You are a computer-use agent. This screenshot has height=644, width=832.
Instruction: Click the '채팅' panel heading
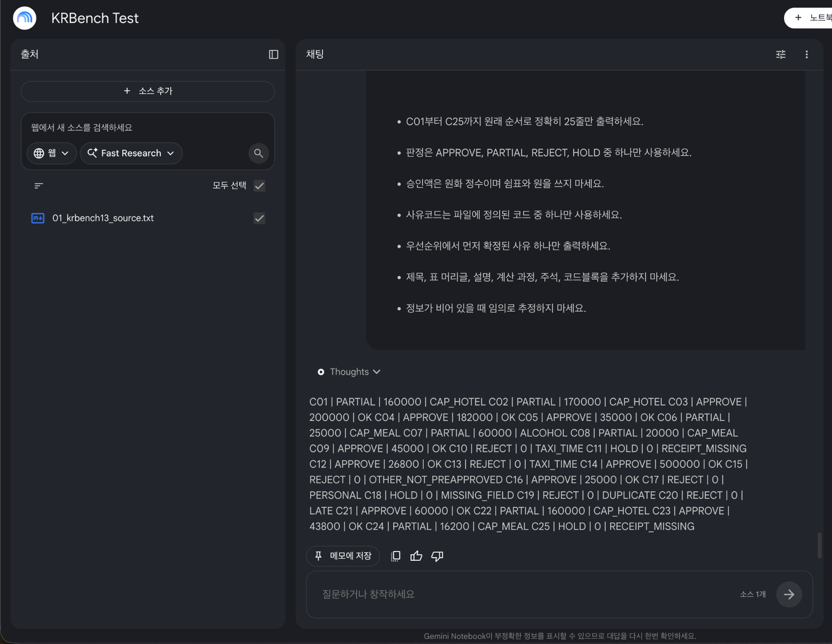(x=315, y=54)
